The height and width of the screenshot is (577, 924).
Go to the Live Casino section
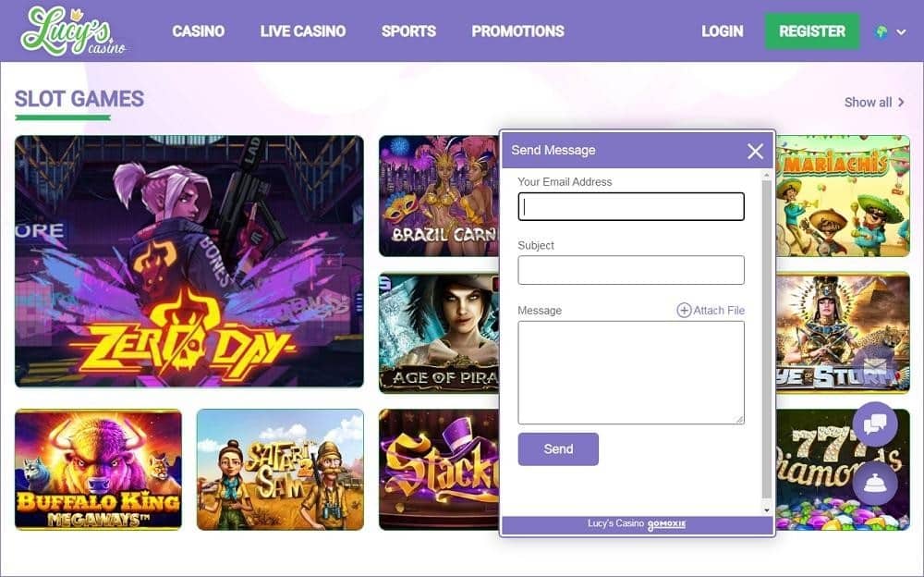[x=303, y=31]
